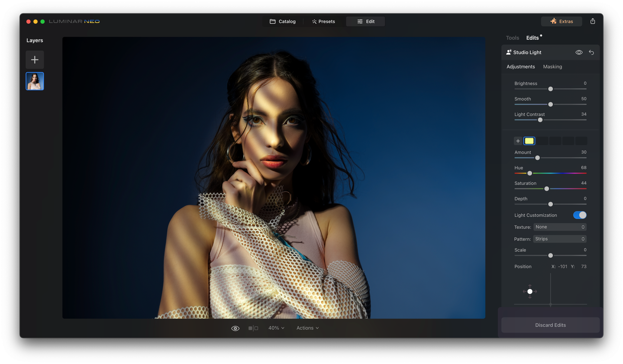Click the share icon in the title bar
The image size is (623, 364).
[593, 21]
